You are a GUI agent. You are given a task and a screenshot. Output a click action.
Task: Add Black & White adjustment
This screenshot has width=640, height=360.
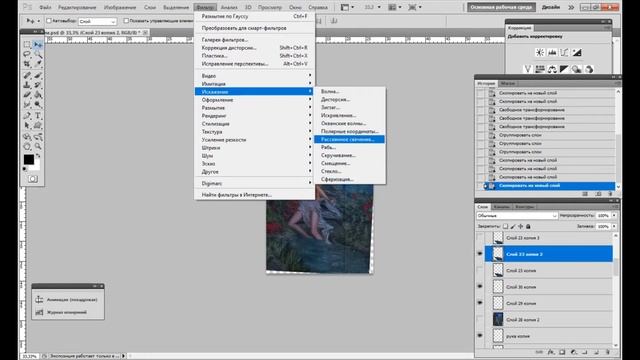point(564,69)
